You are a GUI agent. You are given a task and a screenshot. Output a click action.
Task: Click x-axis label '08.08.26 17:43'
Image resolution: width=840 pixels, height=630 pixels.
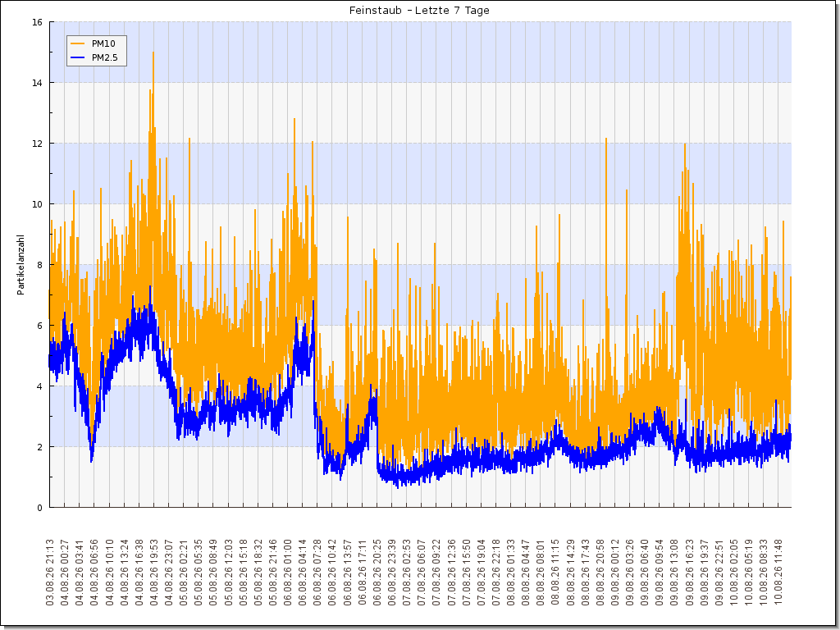point(586,572)
